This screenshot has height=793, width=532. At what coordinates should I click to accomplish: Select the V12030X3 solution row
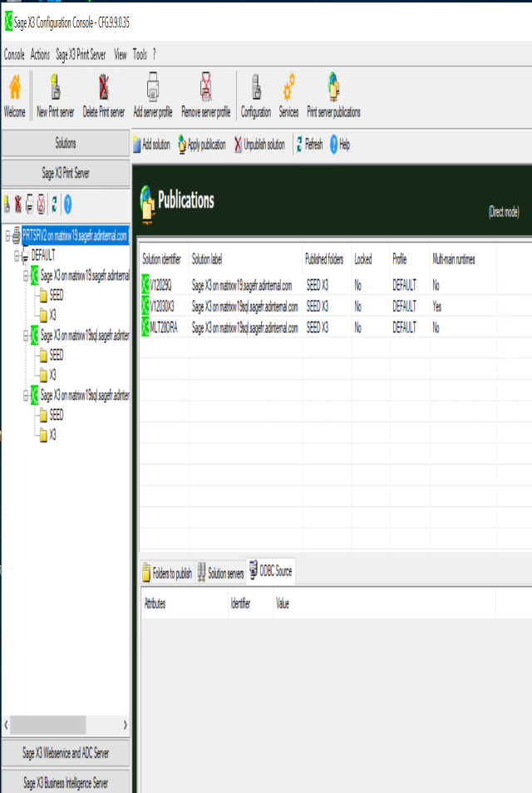click(x=241, y=306)
